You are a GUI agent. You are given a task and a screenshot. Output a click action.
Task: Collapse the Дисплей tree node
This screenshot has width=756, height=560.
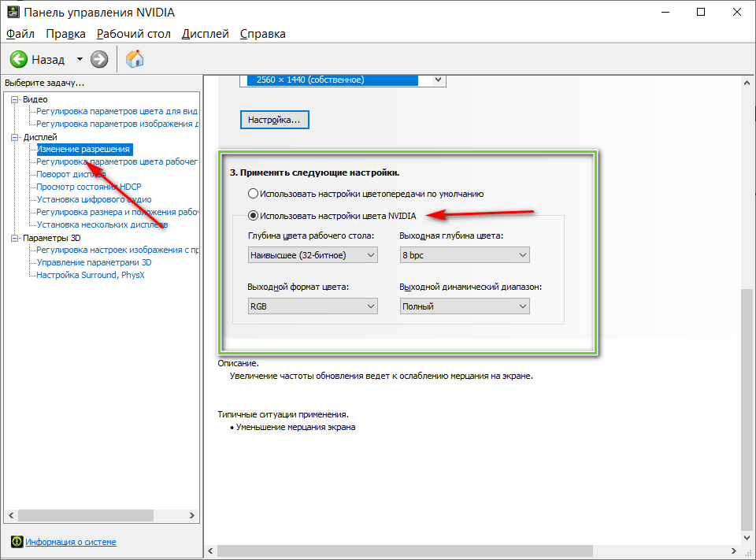tap(14, 137)
